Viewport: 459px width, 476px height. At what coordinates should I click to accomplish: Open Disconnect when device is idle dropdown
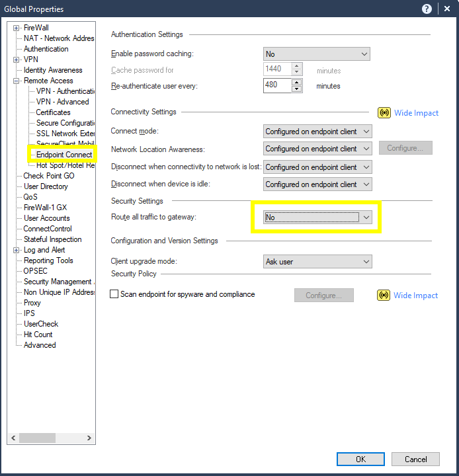coord(317,184)
